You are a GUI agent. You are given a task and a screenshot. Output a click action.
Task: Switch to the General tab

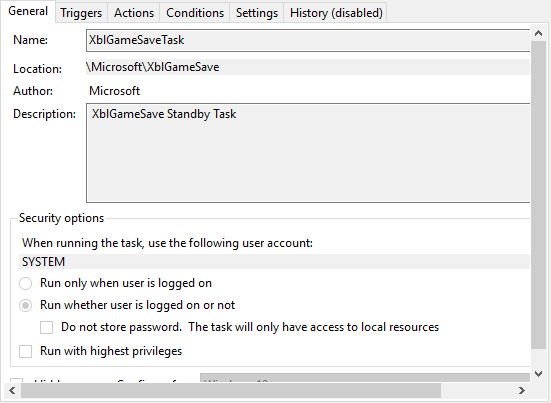pyautogui.click(x=28, y=11)
